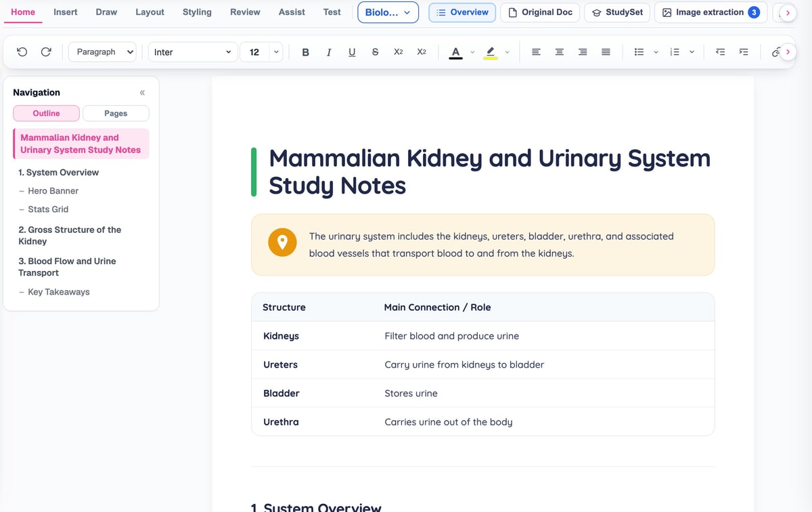Toggle bold formatting
The image size is (812, 512).
[306, 52]
